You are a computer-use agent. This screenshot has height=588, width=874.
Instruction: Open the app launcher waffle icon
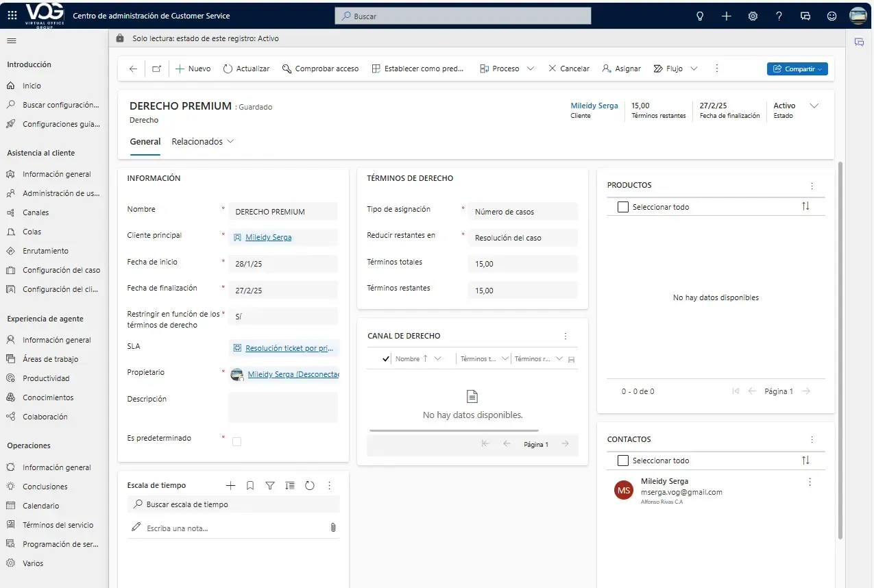tap(12, 16)
